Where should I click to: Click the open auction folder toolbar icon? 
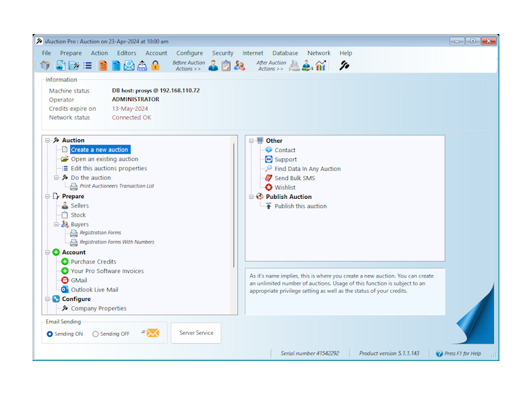click(74, 65)
